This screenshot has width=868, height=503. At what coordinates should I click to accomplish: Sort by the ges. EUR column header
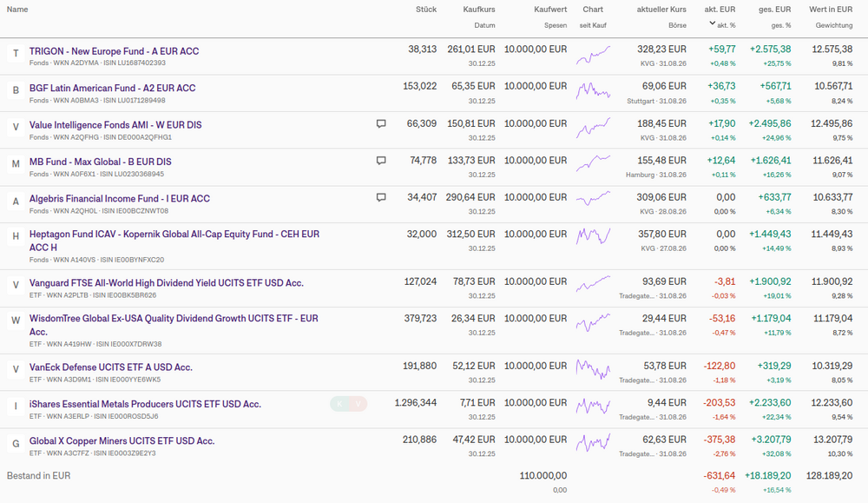point(774,10)
